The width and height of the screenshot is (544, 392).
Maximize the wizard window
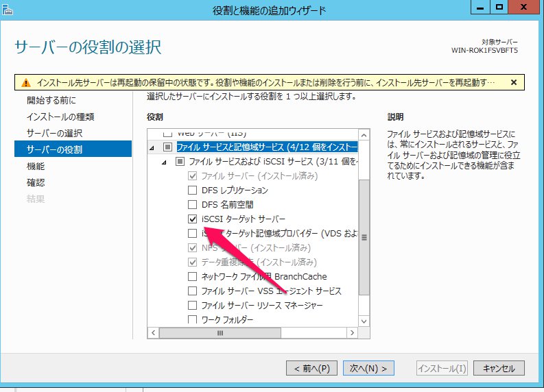[x=499, y=7]
